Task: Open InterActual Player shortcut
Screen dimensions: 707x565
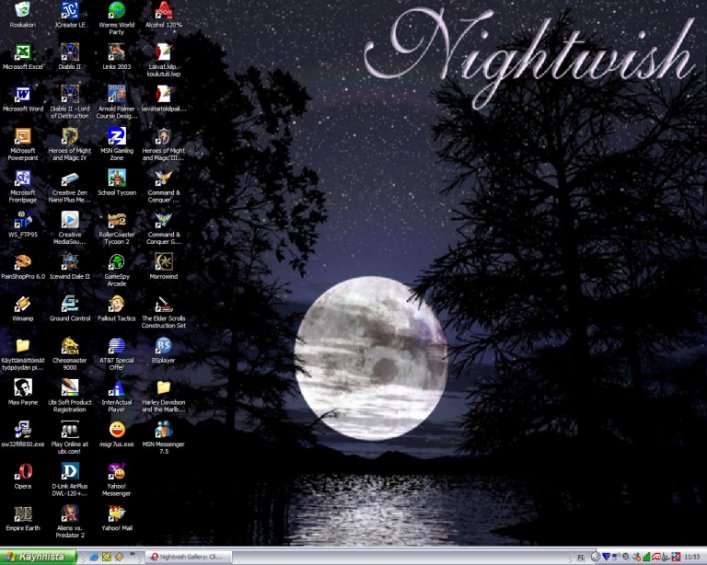Action: [x=116, y=387]
